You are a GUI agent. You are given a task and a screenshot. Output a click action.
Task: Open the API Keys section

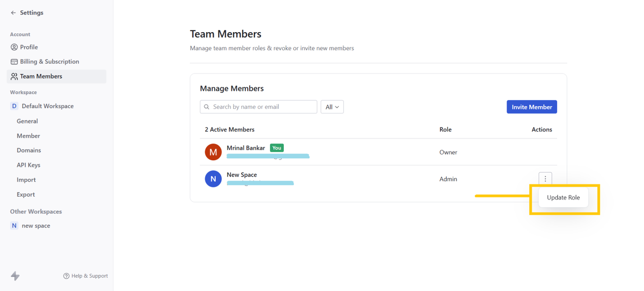click(29, 165)
